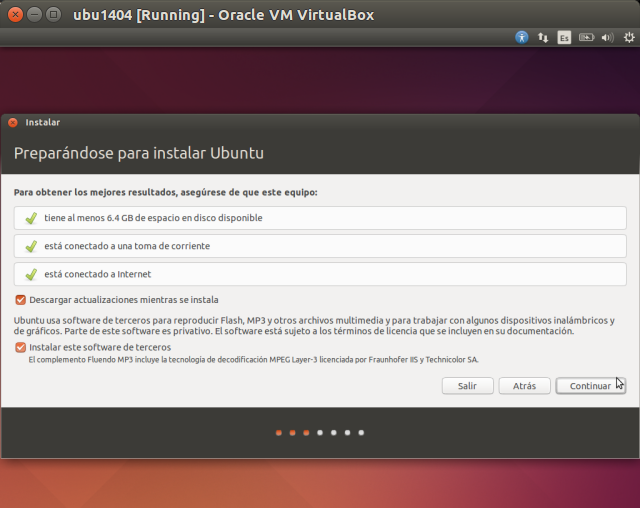The image size is (640, 508).
Task: Open the system gear menu
Action: 629,38
